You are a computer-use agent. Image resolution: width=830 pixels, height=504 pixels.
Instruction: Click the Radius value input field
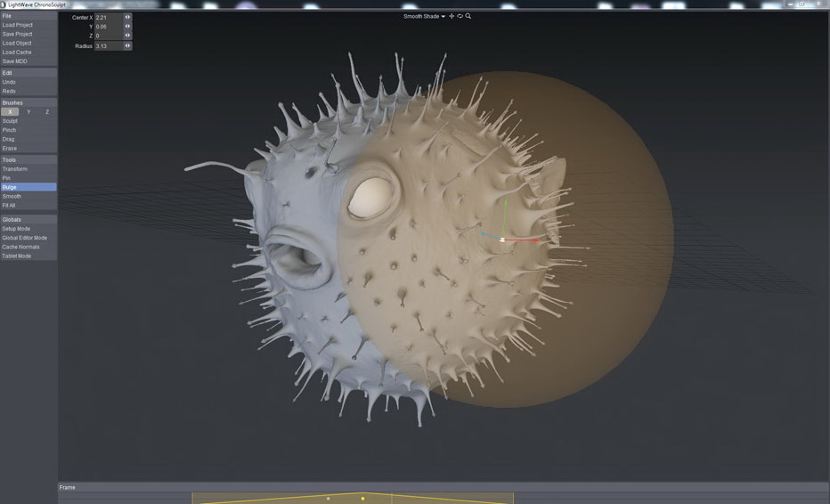coord(107,45)
